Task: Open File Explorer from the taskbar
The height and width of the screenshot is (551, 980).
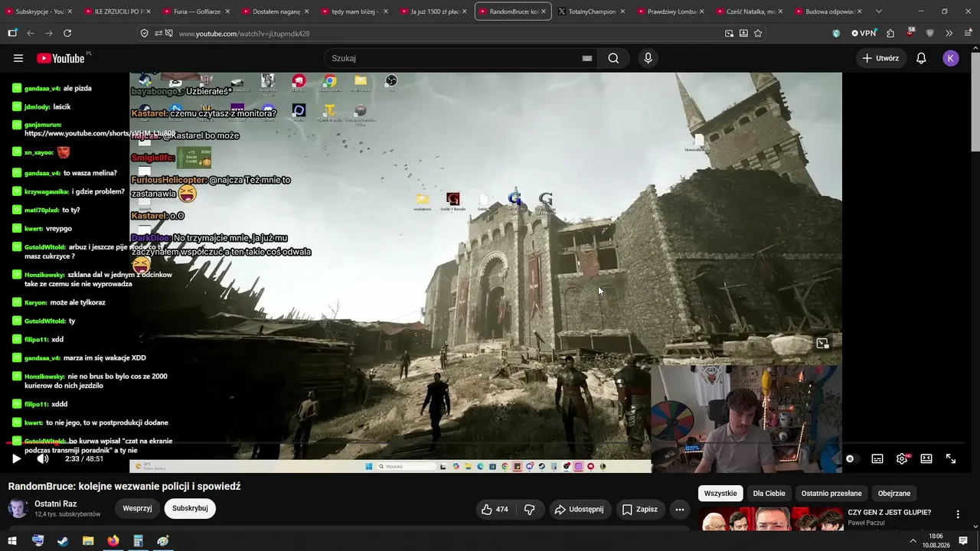Action: 88,541
